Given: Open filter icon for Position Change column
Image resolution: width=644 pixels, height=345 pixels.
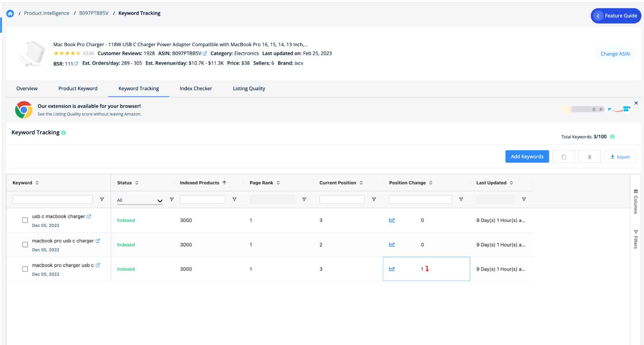Looking at the screenshot, I should (461, 199).
